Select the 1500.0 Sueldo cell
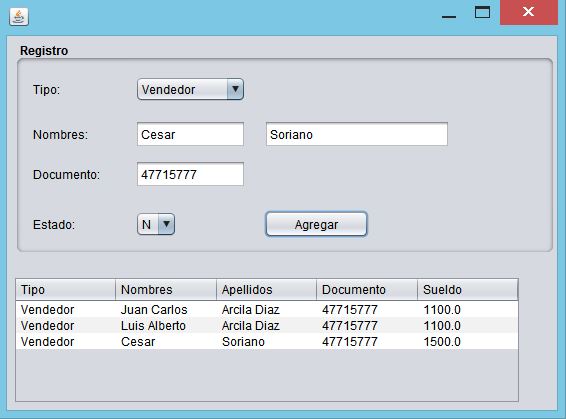 [467, 341]
